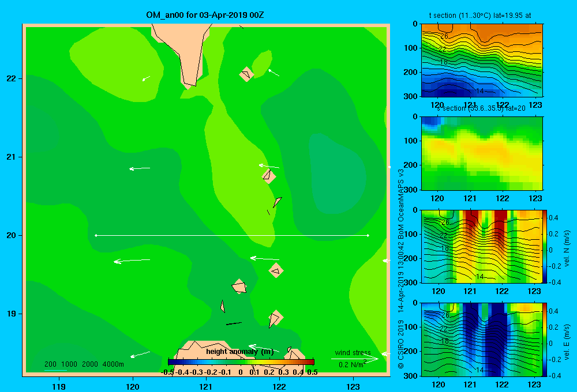Click longitude label 120 on main map axis
Image resolution: width=577 pixels, height=392 pixels.
[x=133, y=387]
